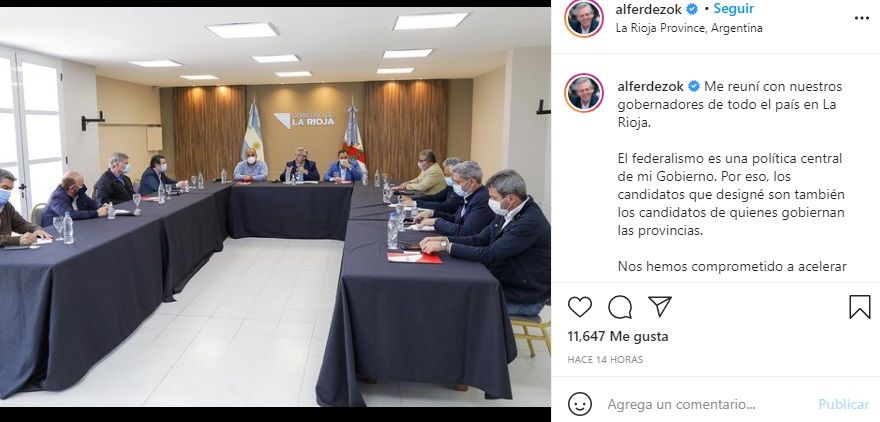The height and width of the screenshot is (422, 880).
Task: Click the caption profile avatar
Action: point(584,93)
